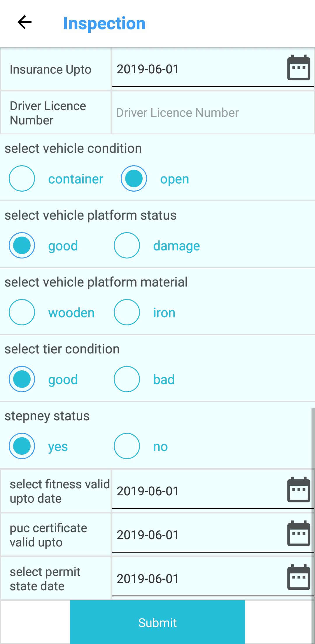This screenshot has height=644, width=315.
Task: Choose good platform status
Action: tap(22, 245)
